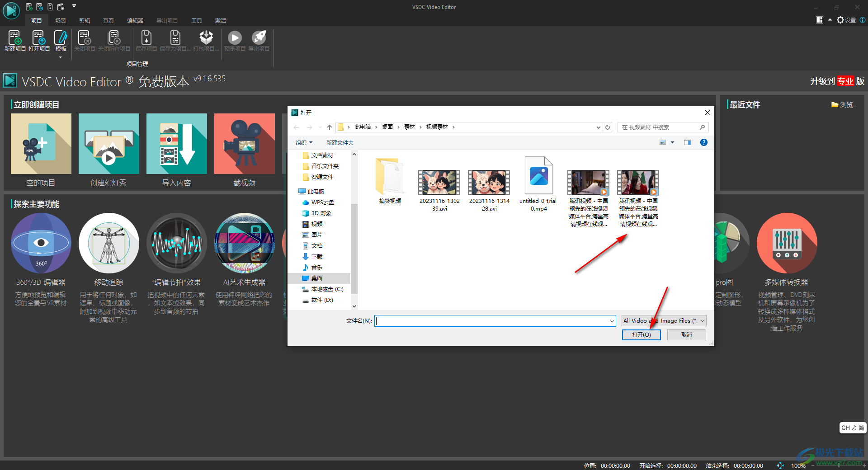Click the 浏览 link in recent files
This screenshot has height=470, width=868.
tap(844, 105)
